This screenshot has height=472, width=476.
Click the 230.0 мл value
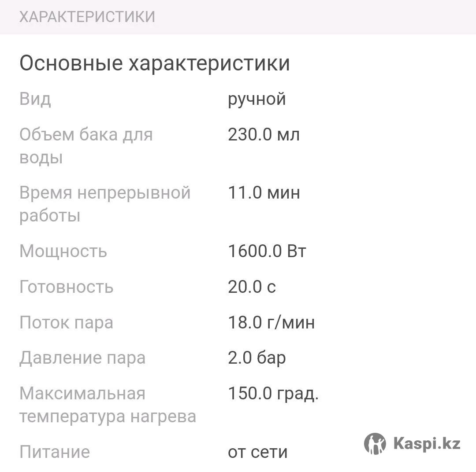264,134
